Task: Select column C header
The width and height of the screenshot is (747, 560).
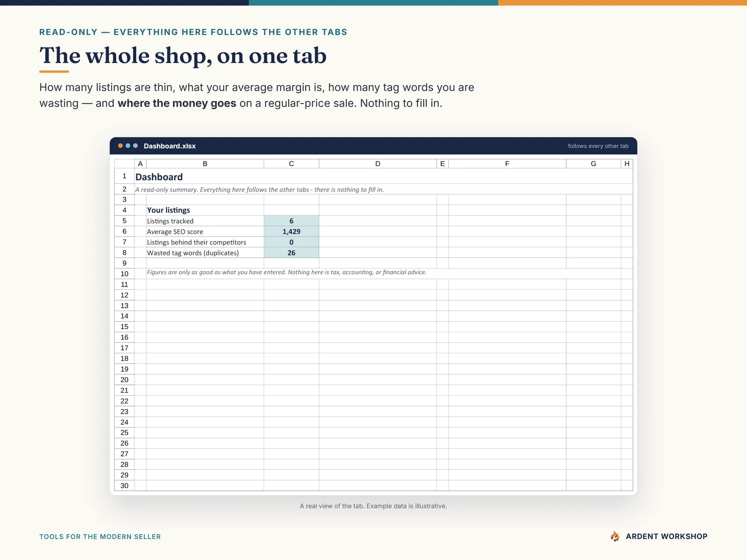Action: click(x=291, y=164)
